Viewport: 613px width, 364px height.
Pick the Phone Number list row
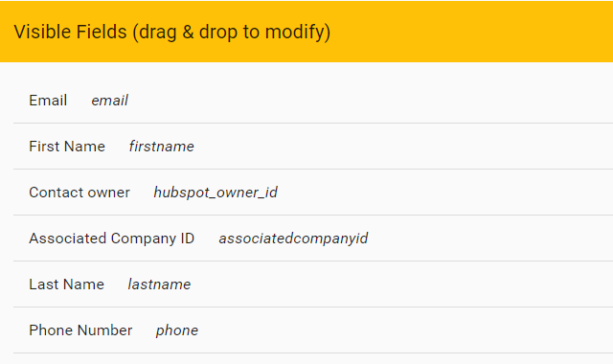point(313,330)
